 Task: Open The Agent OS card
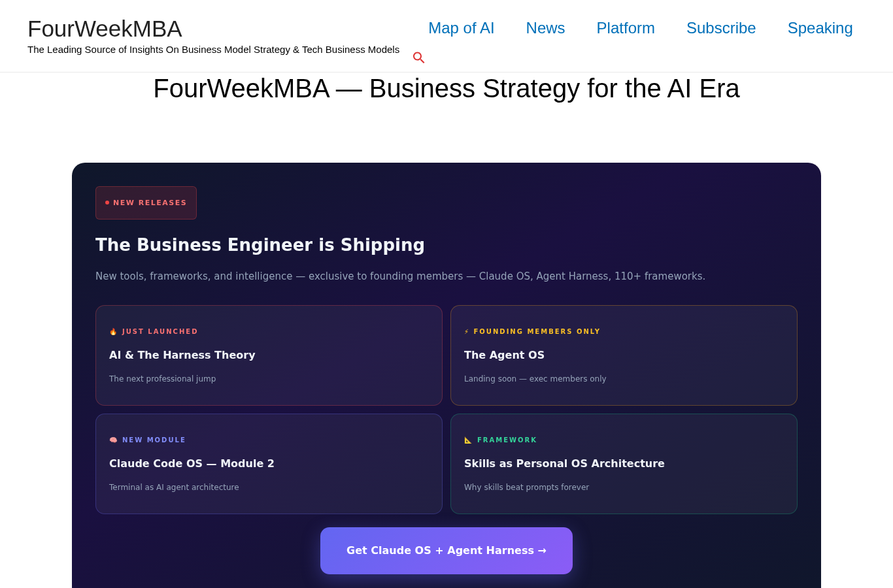624,355
